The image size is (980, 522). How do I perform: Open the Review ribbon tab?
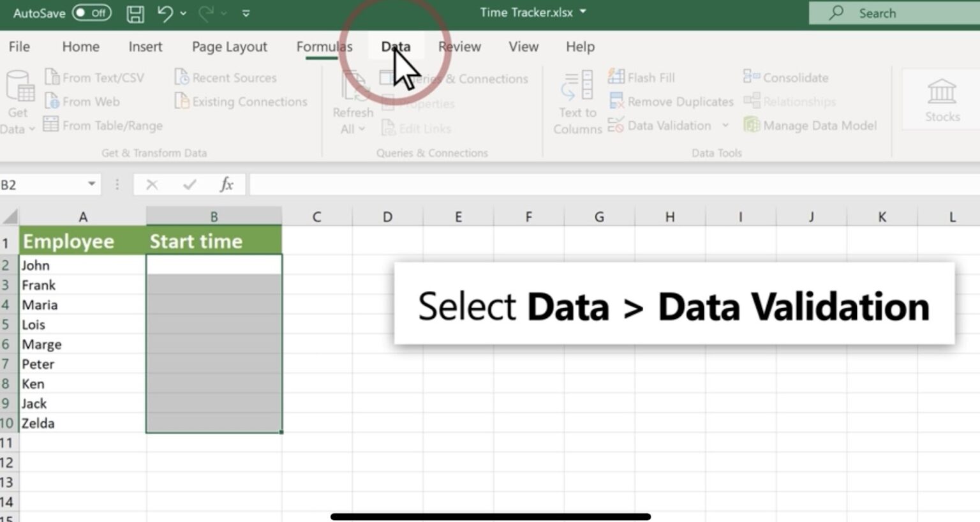point(459,46)
